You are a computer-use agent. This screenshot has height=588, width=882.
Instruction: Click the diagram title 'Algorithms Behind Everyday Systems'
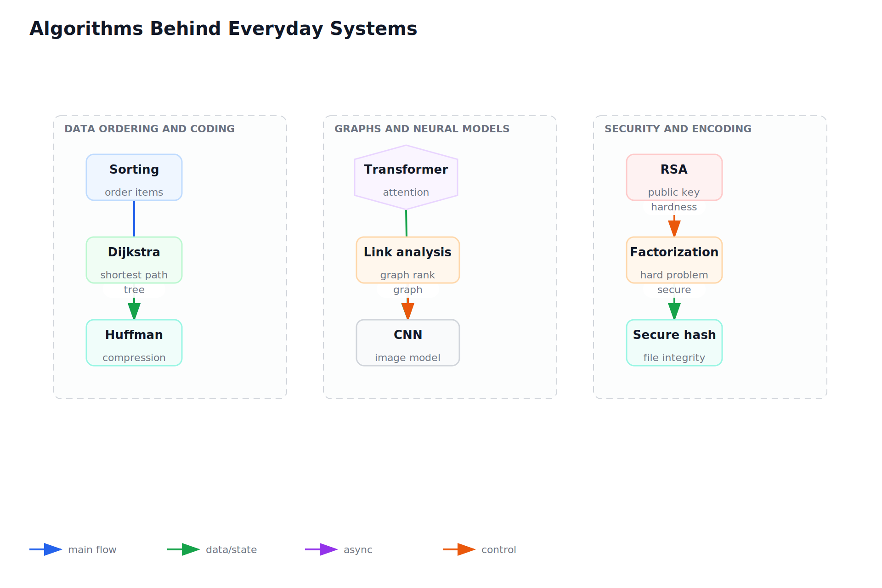click(x=223, y=28)
